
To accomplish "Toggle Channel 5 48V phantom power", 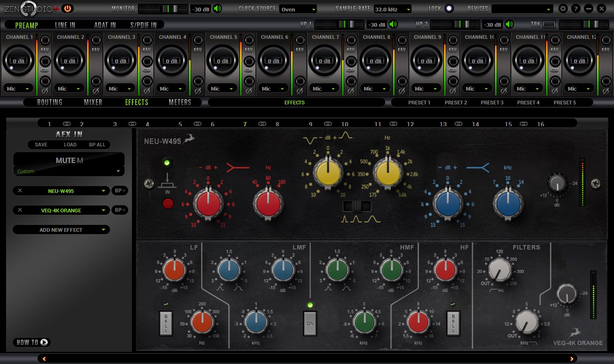I will coord(249,40).
